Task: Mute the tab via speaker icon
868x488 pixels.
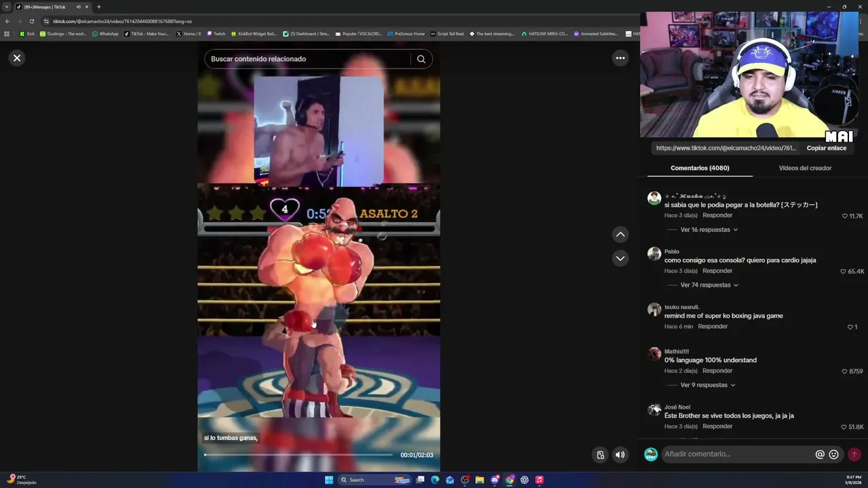Action: click(78, 7)
